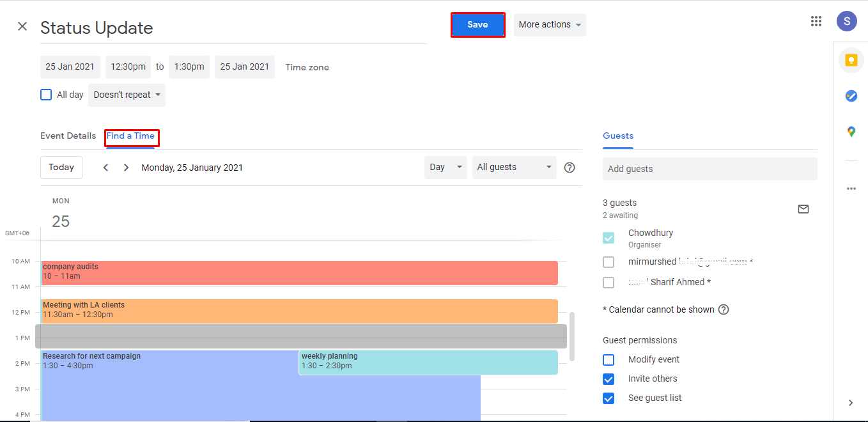Image resolution: width=868 pixels, height=422 pixels.
Task: Open the Doesn't repeat dropdown
Action: click(x=127, y=95)
